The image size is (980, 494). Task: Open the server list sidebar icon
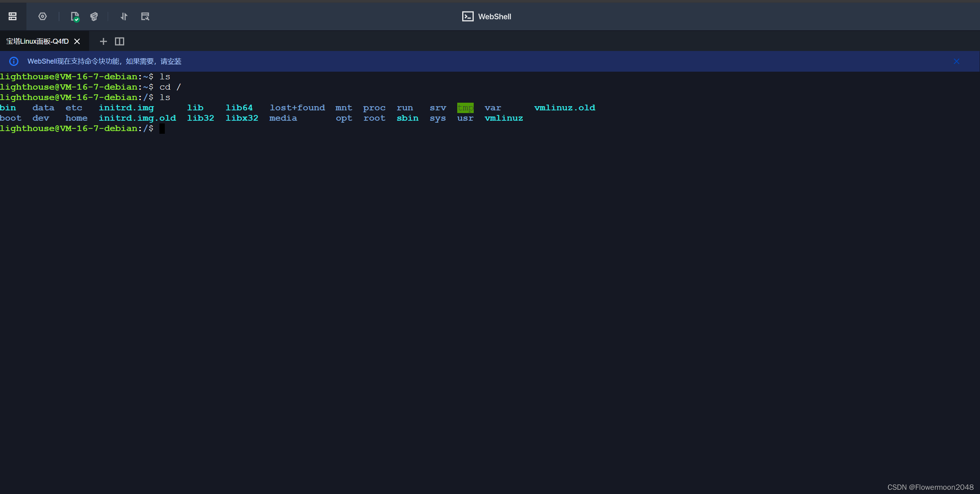coord(13,16)
